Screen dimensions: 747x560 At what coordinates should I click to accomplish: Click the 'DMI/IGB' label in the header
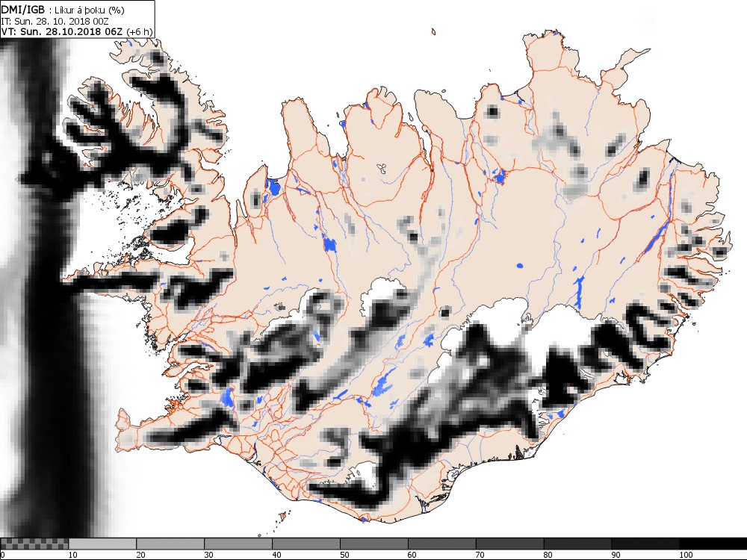[x=22, y=10]
